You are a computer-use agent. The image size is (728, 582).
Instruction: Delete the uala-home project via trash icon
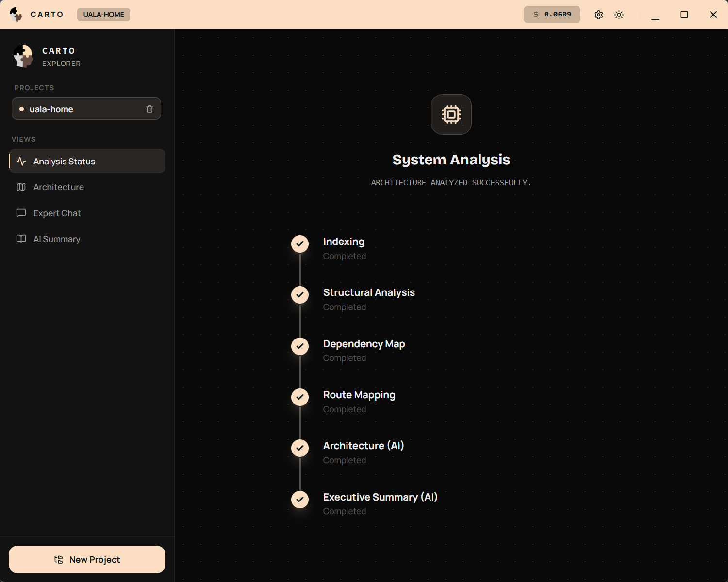149,109
